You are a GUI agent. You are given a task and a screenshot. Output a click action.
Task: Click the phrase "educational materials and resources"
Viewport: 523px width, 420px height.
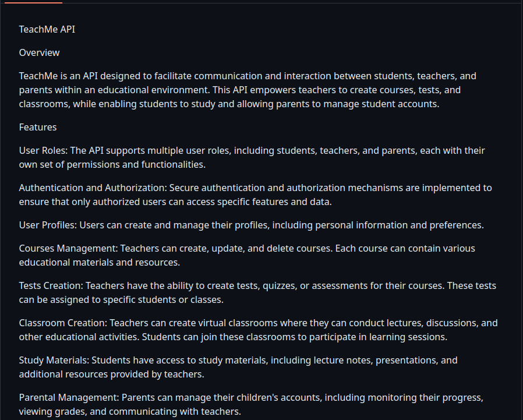click(99, 262)
